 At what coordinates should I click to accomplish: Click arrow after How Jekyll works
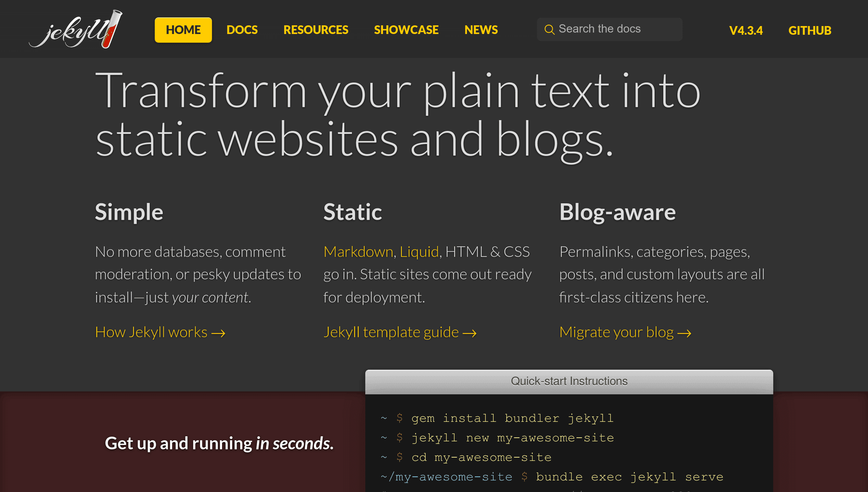click(218, 333)
